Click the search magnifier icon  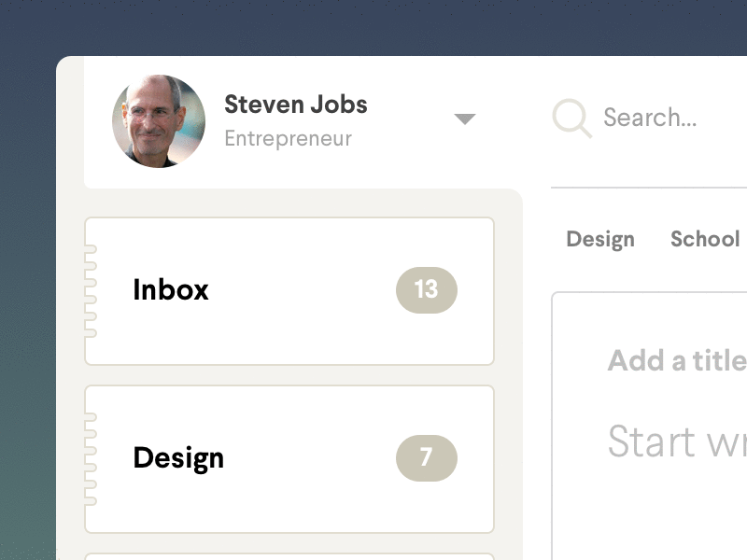(571, 119)
